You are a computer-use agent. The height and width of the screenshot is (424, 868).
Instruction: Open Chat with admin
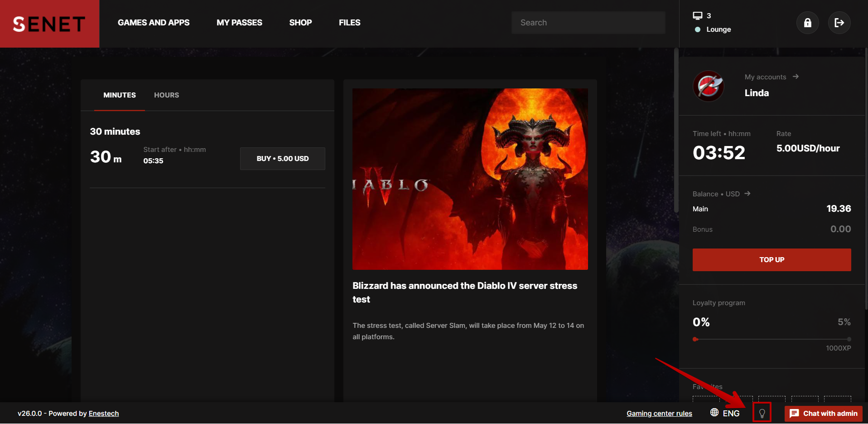(x=823, y=413)
